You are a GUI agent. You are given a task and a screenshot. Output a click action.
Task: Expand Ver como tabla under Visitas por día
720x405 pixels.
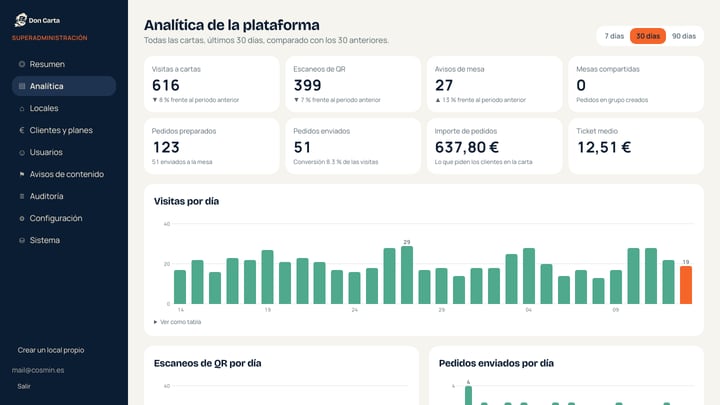click(178, 322)
